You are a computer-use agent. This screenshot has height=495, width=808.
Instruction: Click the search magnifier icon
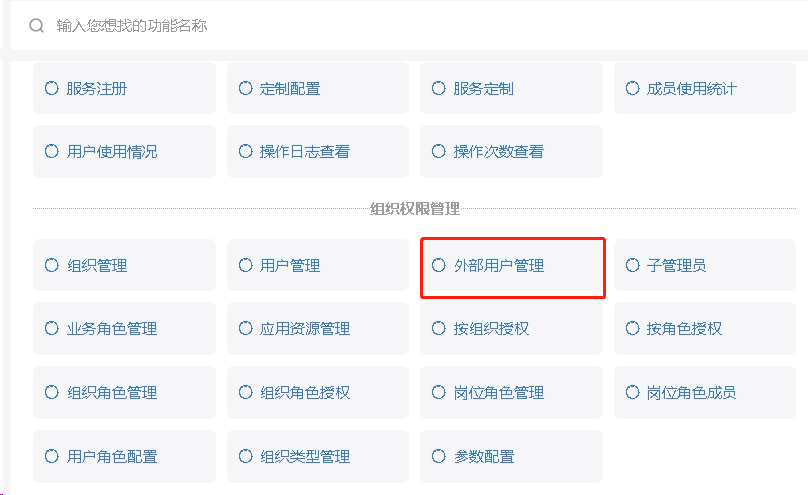tap(37, 25)
